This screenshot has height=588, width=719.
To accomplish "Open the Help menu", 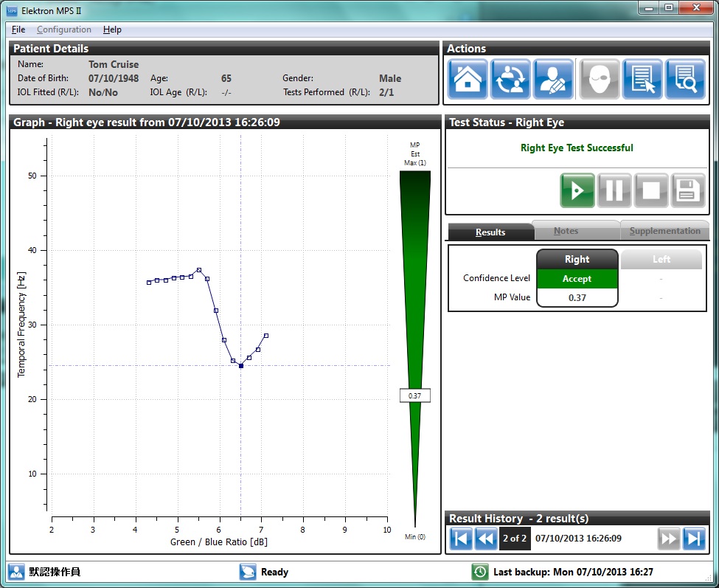I will 112,30.
